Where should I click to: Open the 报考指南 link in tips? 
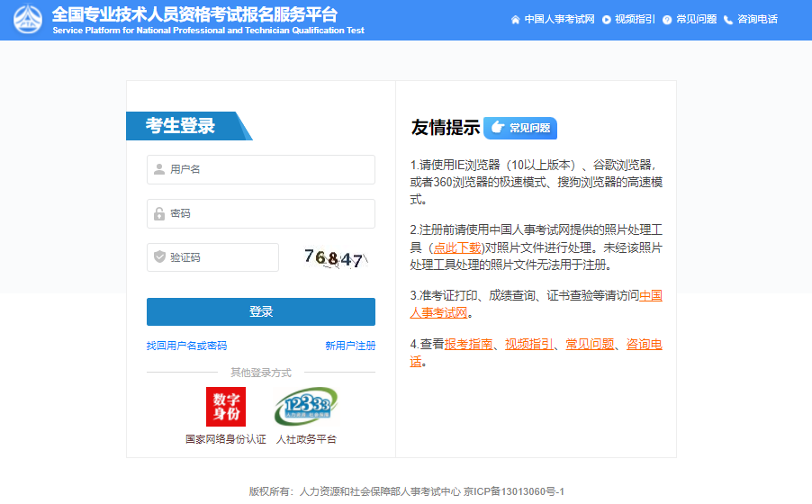coord(468,344)
